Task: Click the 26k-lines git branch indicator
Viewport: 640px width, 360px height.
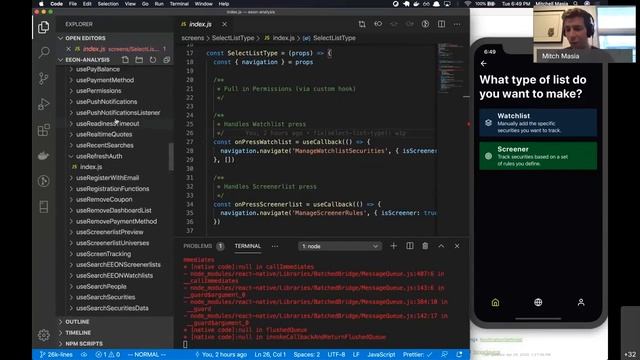Action: [x=56, y=354]
